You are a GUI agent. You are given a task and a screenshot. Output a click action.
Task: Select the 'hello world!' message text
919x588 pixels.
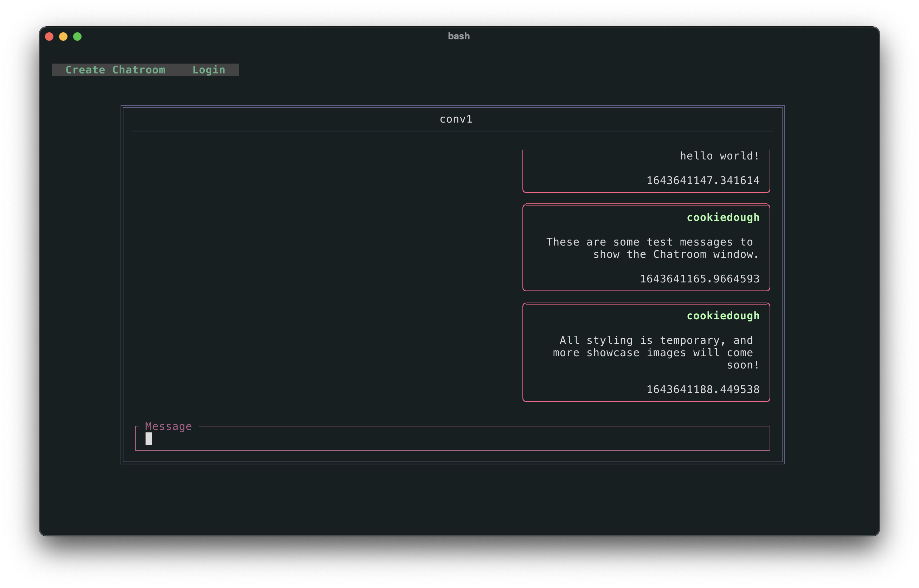(719, 156)
